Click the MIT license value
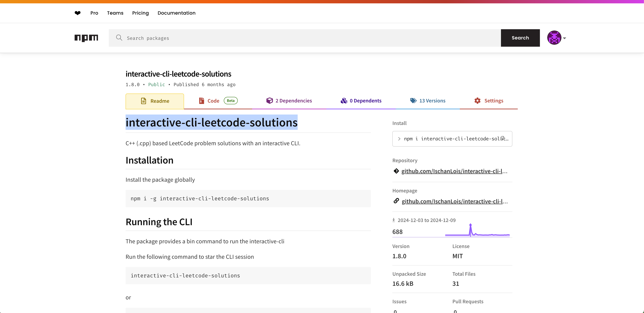644x313 pixels. [457, 256]
